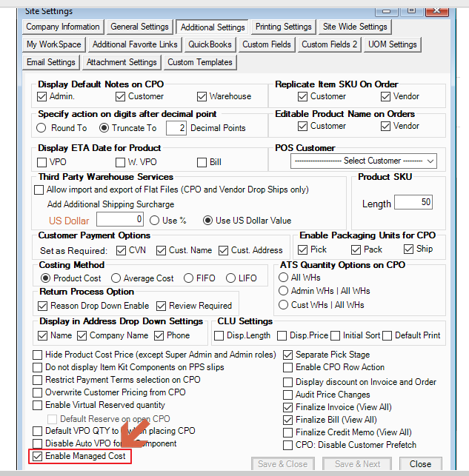
Task: Click the Close button
Action: click(x=420, y=464)
